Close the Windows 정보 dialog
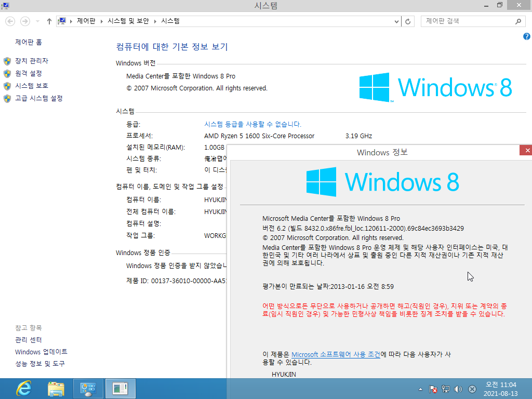 tap(526, 150)
